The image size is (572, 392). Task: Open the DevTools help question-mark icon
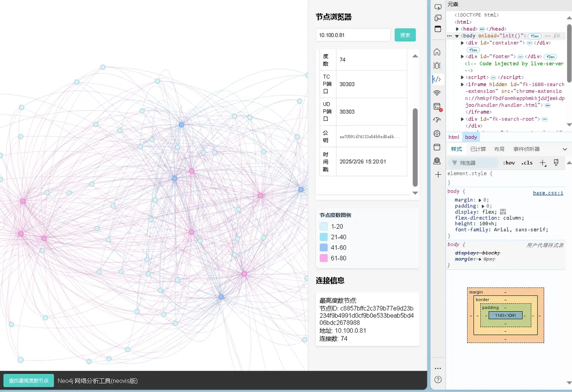pyautogui.click(x=438, y=380)
